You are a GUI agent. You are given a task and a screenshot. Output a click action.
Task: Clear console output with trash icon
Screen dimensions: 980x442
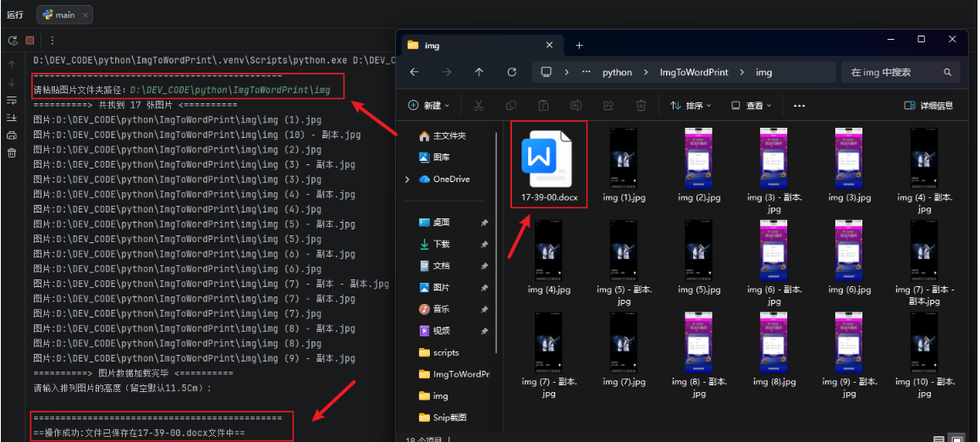12,153
